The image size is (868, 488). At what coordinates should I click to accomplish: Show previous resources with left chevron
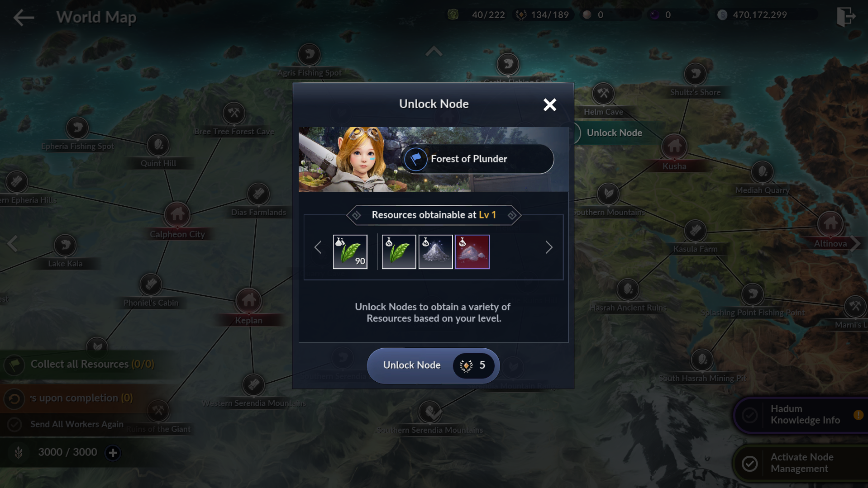[318, 247]
